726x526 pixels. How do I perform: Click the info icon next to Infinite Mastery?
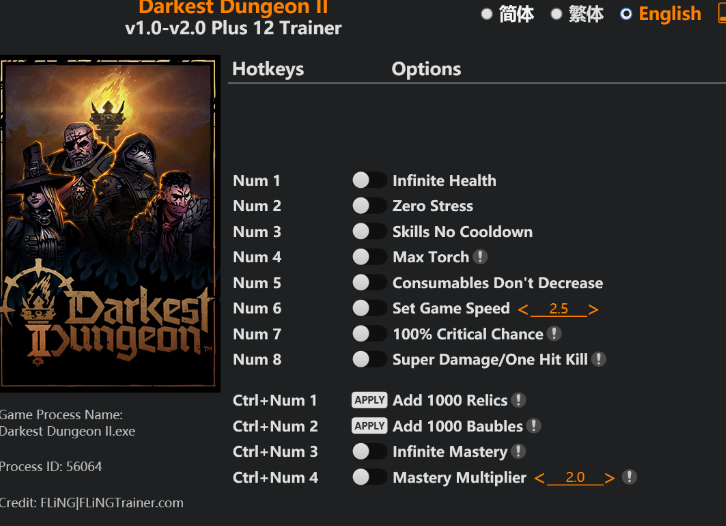(519, 451)
